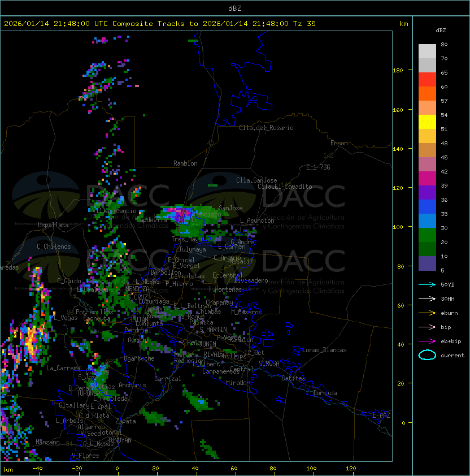This screenshot has height=476, width=470.
Task: Click the L_Dormida map label
Action: tap(321, 393)
